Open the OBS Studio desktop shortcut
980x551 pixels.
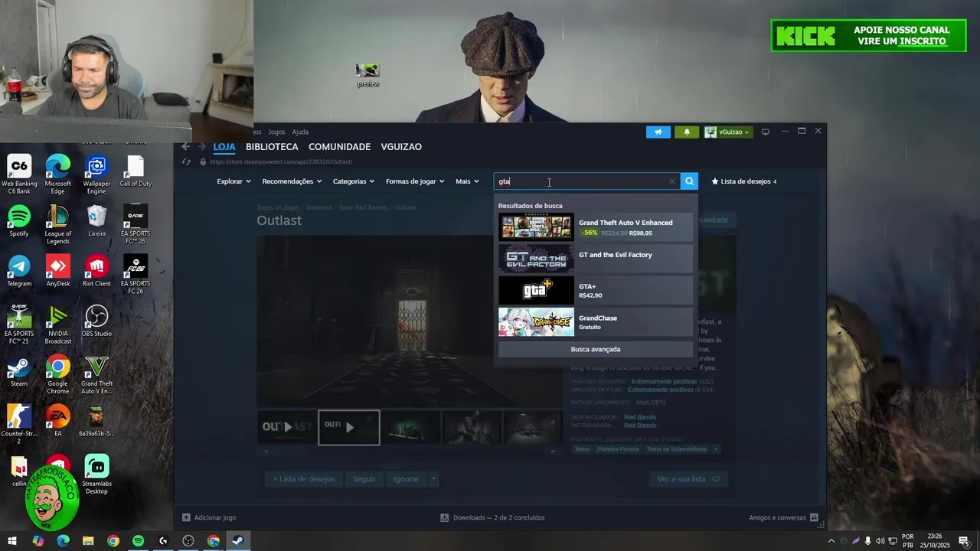click(96, 321)
